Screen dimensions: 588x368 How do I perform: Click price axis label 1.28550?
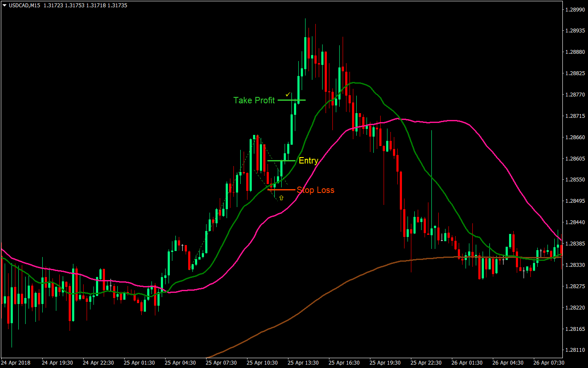click(574, 180)
